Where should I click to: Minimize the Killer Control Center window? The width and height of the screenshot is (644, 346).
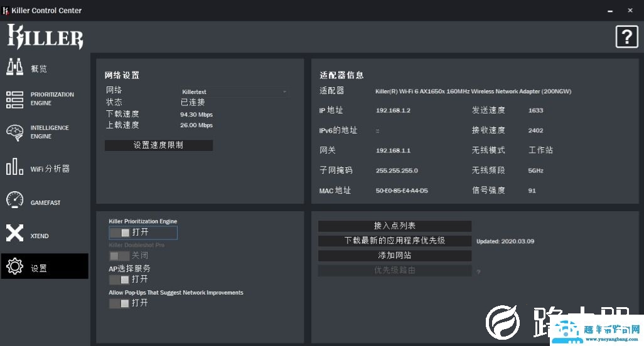610,11
